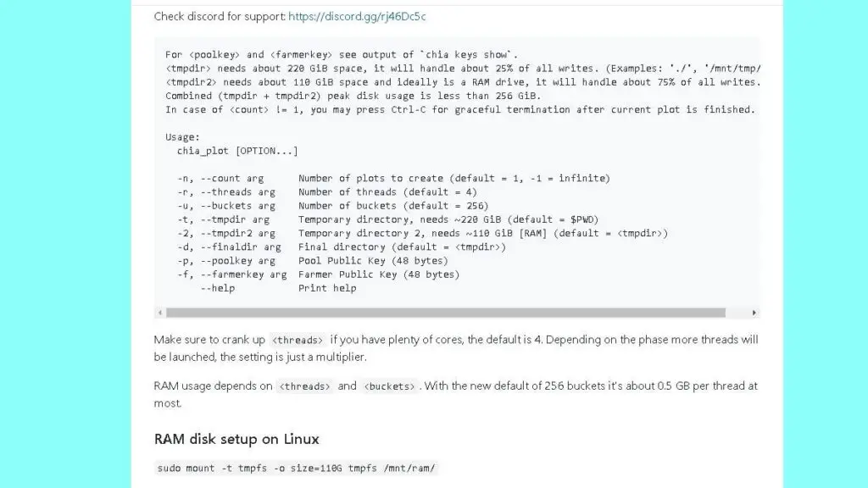Click the horizontal scrollbar thumb in the code block
The image size is (868, 488).
445,313
